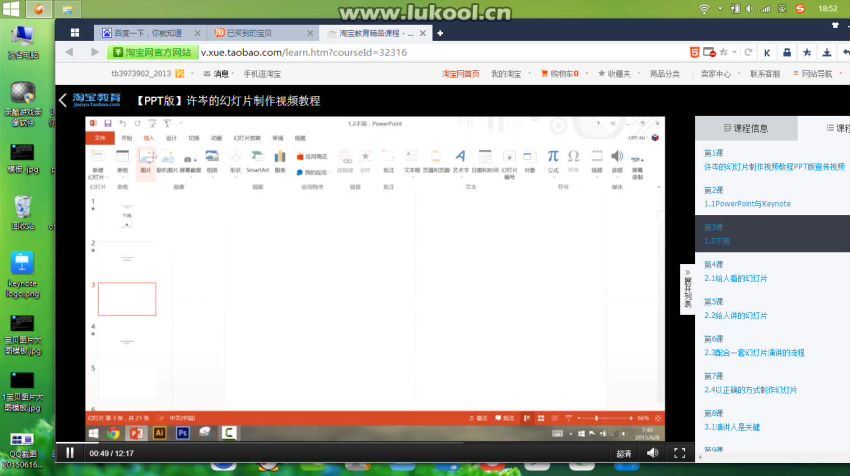This screenshot has height=476, width=850.
Task: Enter fullscreen video mode
Action: point(679,453)
